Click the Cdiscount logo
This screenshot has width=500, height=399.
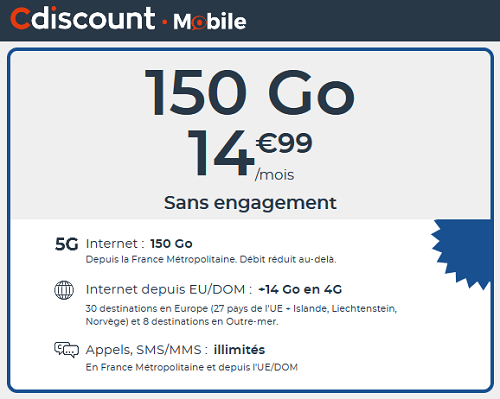tap(82, 19)
